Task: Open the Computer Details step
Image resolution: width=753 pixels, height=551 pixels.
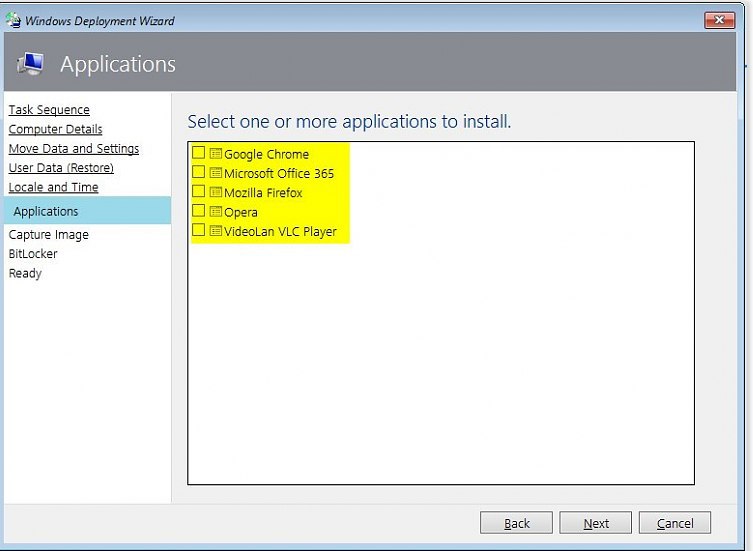Action: (x=55, y=129)
